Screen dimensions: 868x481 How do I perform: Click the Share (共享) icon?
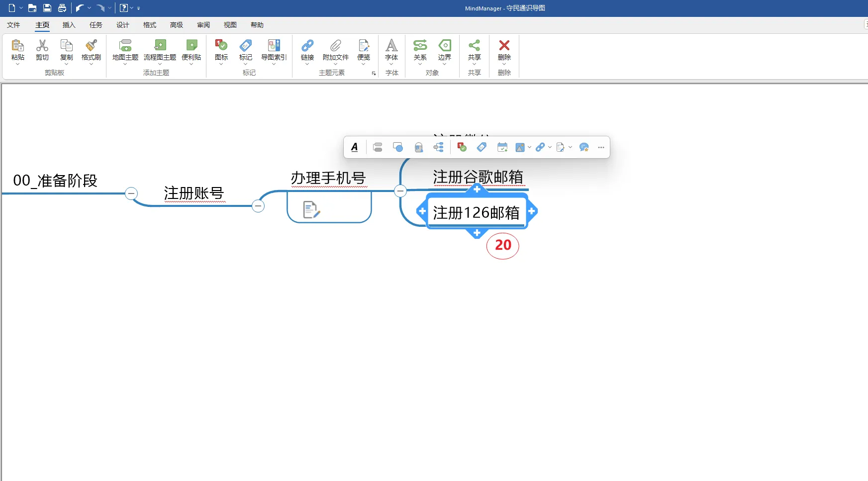point(475,46)
